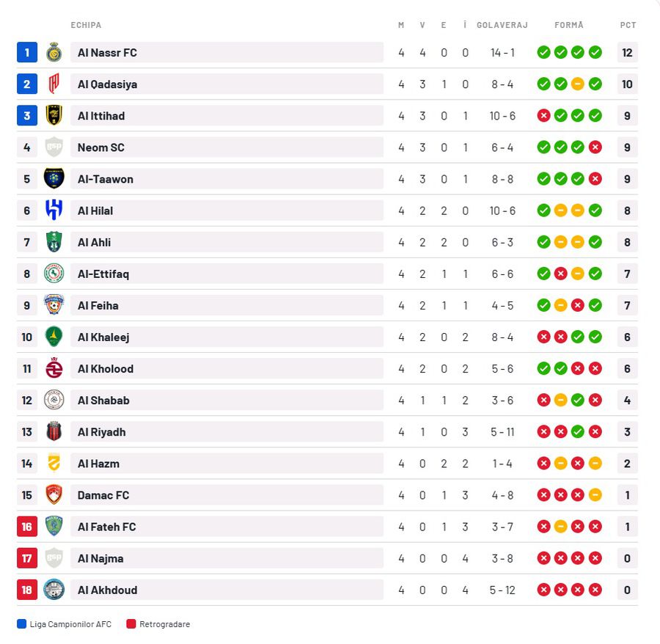The width and height of the screenshot is (660, 644).
Task: Click the Al Hazm yellow logo
Action: click(x=54, y=463)
